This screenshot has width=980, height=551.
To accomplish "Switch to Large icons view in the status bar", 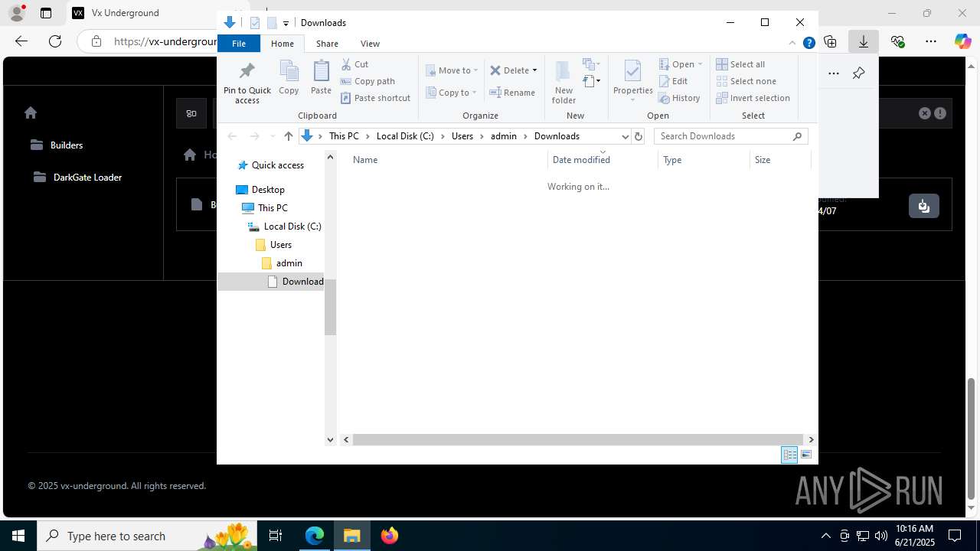I will pos(806,455).
